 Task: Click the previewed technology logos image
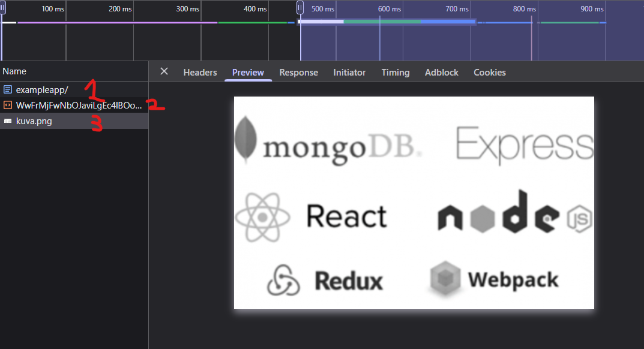(414, 203)
